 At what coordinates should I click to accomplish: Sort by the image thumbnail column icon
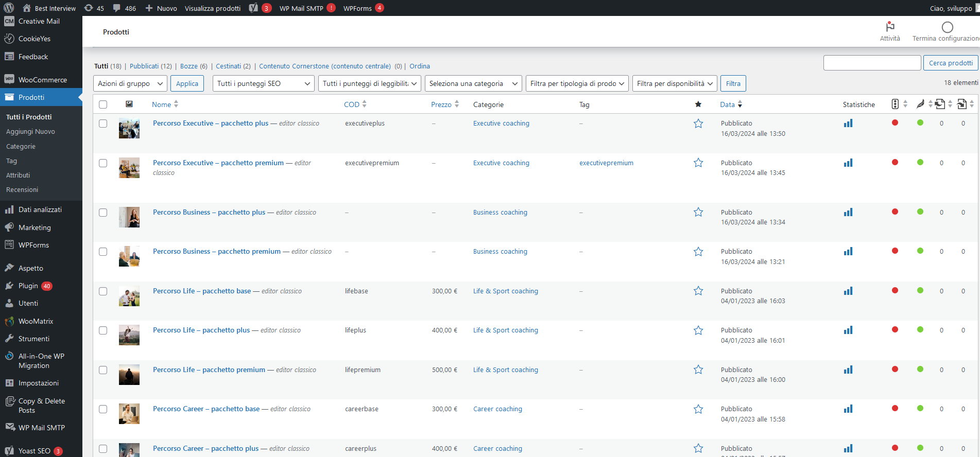pos(129,104)
